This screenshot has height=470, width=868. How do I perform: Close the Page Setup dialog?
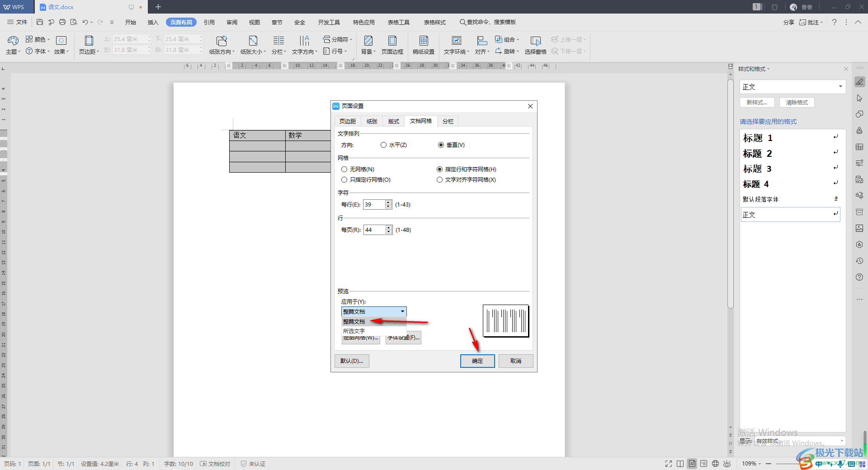pos(530,106)
